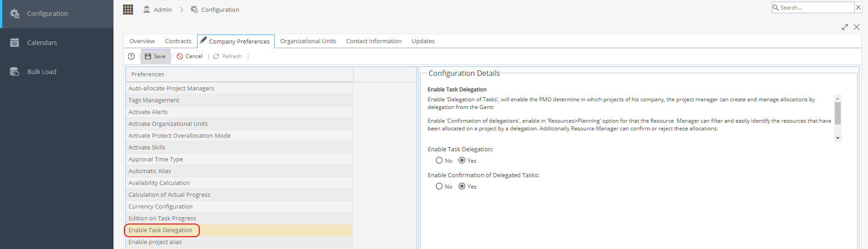Click the search magnifier icon
Viewport: 868px width, 249px height.
[x=776, y=7]
